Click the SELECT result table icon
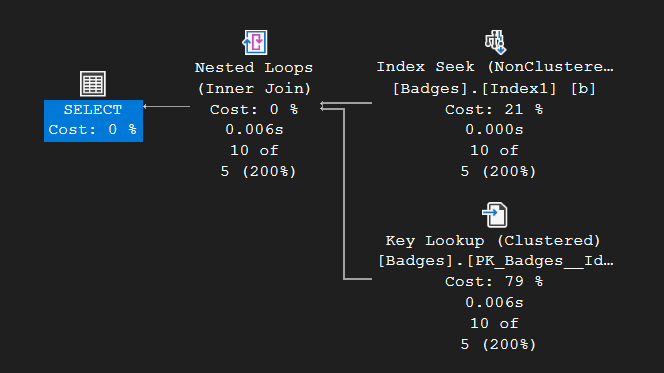This screenshot has width=664, height=373. coord(93,83)
